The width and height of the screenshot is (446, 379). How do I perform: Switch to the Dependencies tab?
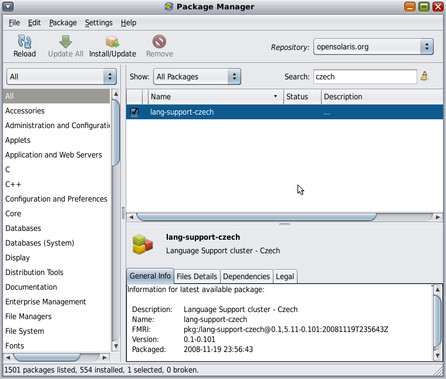(x=246, y=276)
